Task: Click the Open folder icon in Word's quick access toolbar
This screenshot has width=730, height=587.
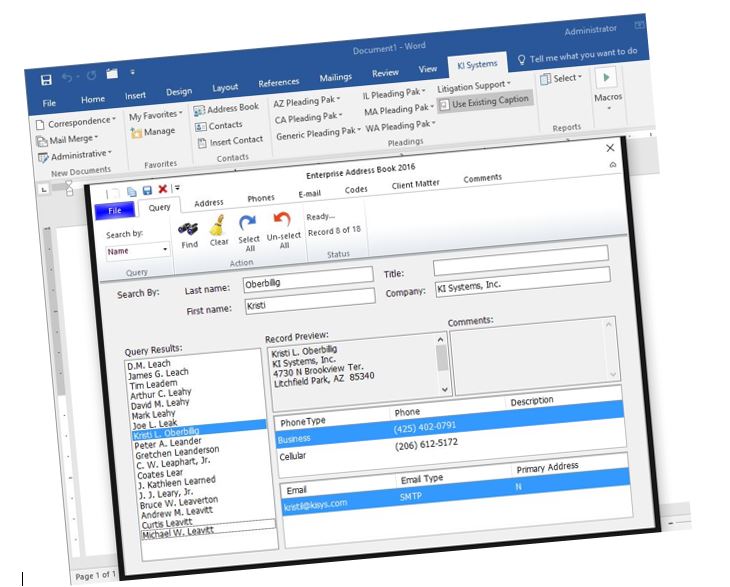Action: (x=112, y=74)
